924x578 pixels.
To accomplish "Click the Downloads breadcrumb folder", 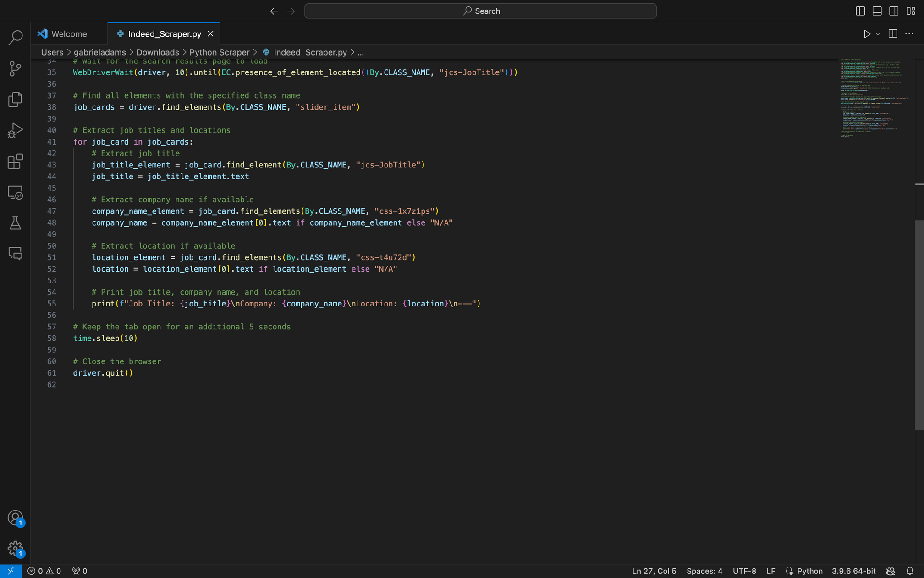I will click(157, 52).
